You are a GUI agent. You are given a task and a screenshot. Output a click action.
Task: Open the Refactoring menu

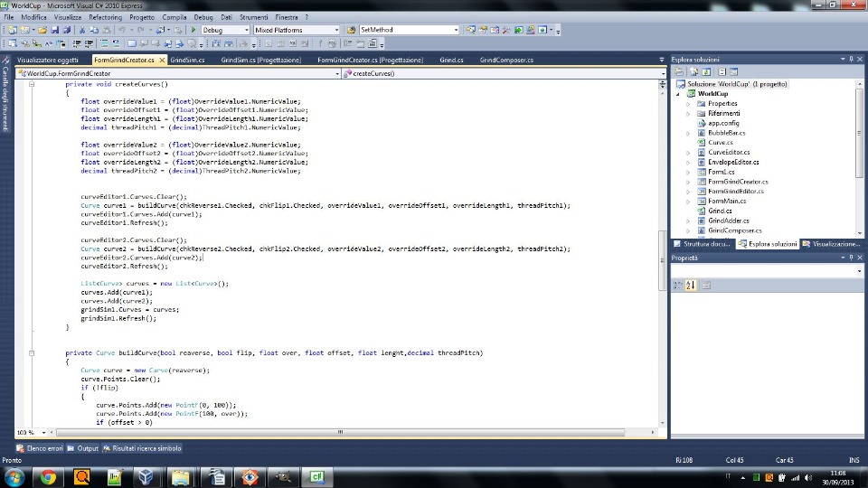106,17
